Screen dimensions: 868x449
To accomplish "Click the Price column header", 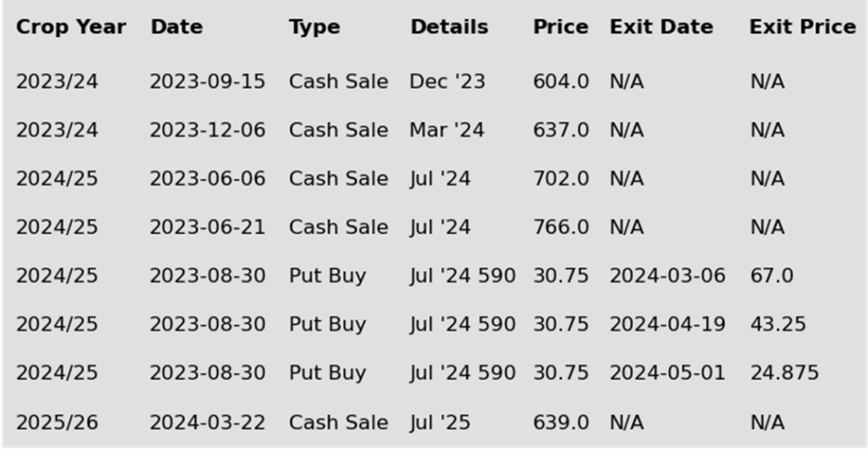I will coord(561,27).
